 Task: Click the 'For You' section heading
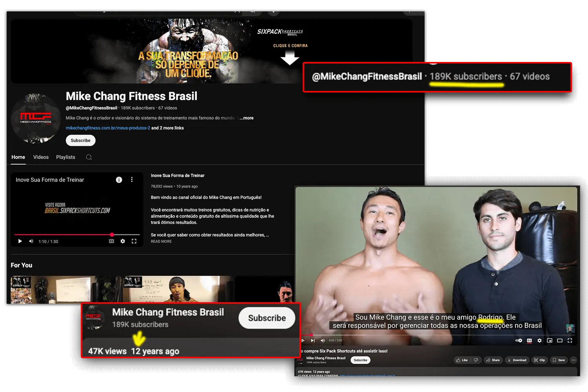(22, 265)
